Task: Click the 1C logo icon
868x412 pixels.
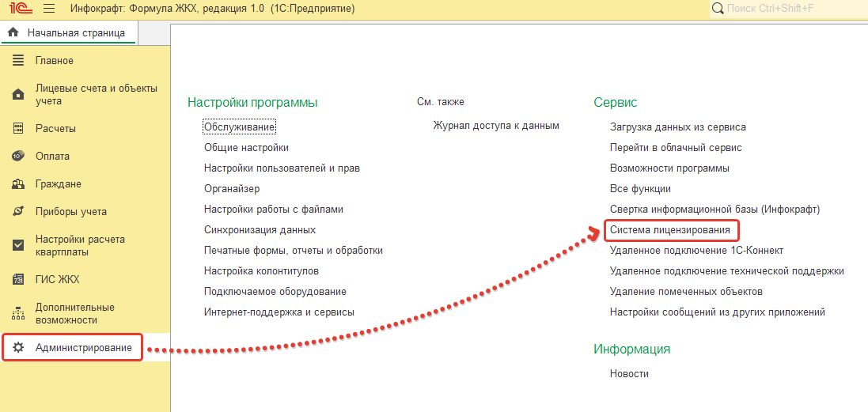Action: (18, 9)
